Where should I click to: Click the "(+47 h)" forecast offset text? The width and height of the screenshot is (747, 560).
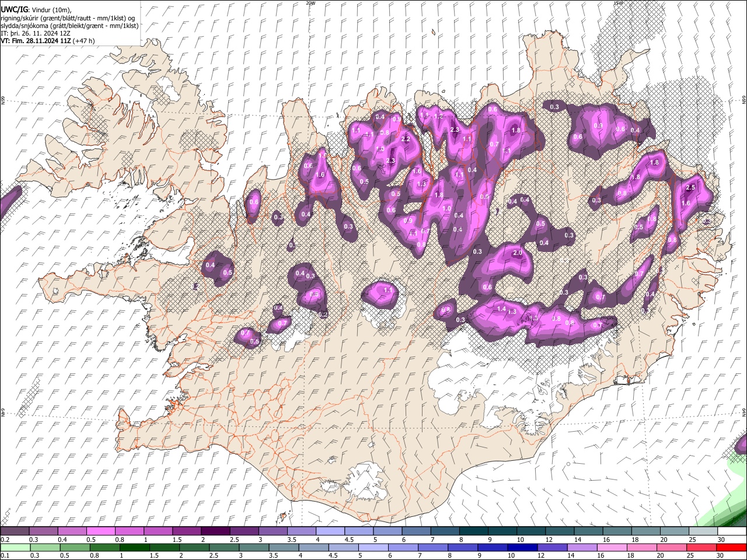(84, 41)
